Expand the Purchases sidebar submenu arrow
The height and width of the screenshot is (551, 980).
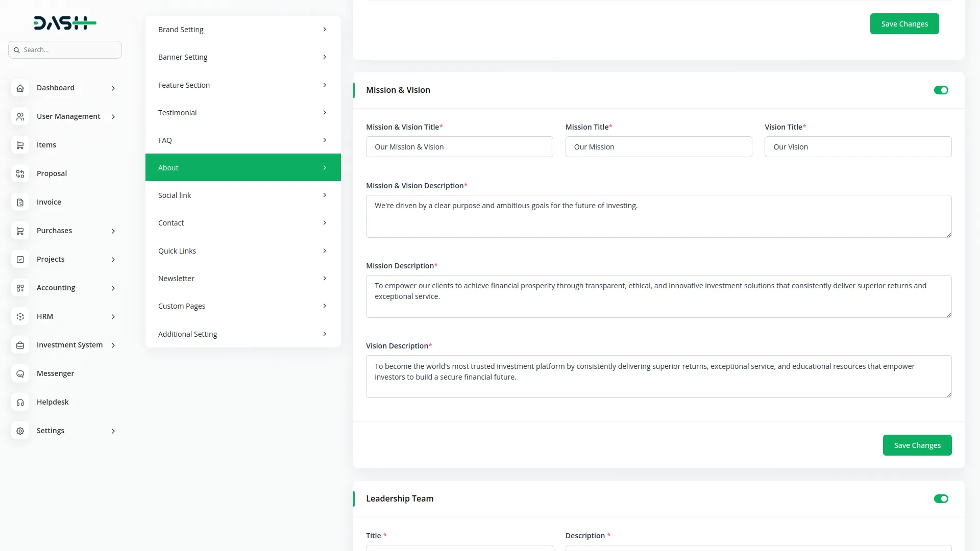tap(113, 231)
